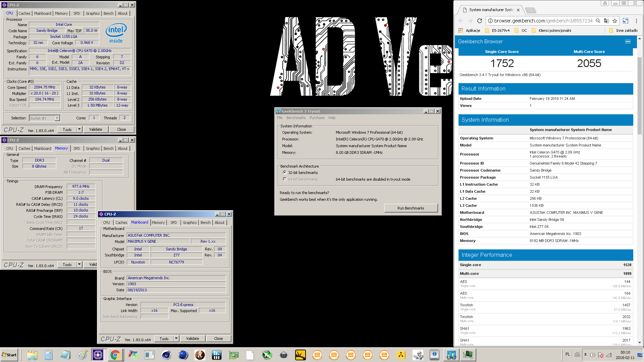Click the volume speaker tray icon
This screenshot has height=362, width=644.
pos(593,355)
